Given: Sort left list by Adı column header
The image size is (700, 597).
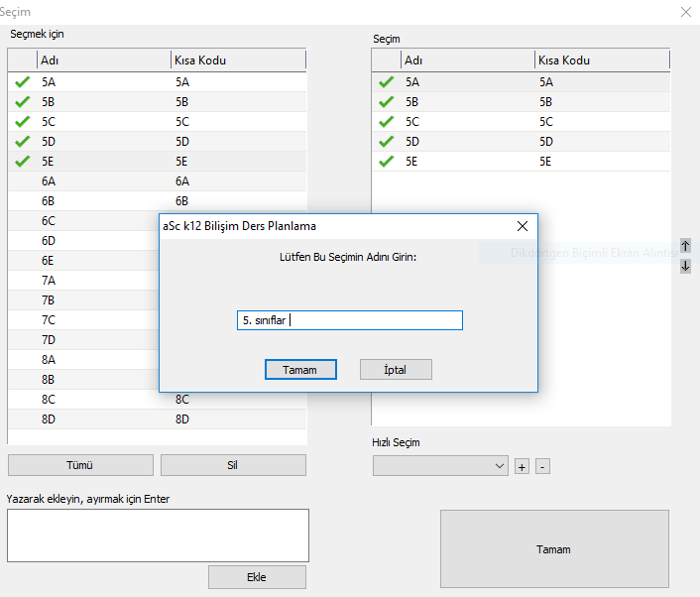Looking at the screenshot, I should coord(103,60).
